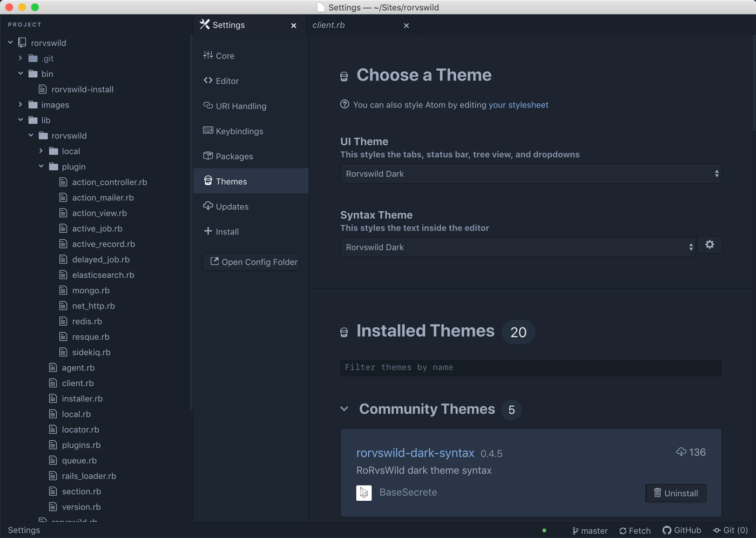Click Fetch in status bar
The image size is (756, 538).
click(635, 530)
